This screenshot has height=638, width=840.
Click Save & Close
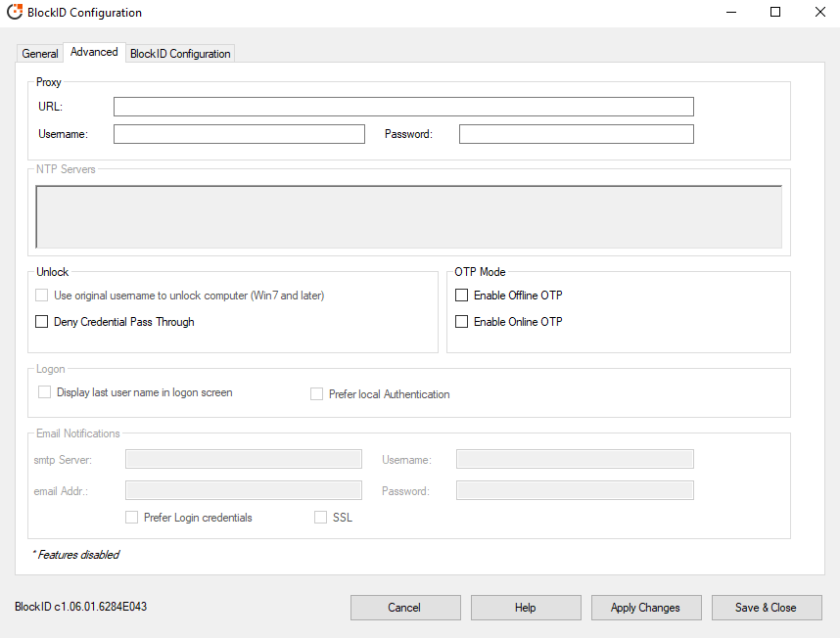click(767, 607)
